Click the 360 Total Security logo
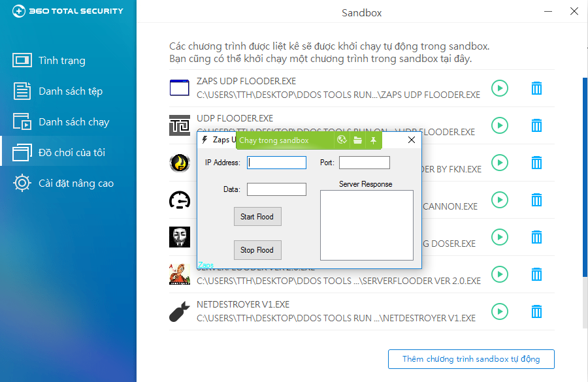This screenshot has width=588, height=382. pos(67,11)
